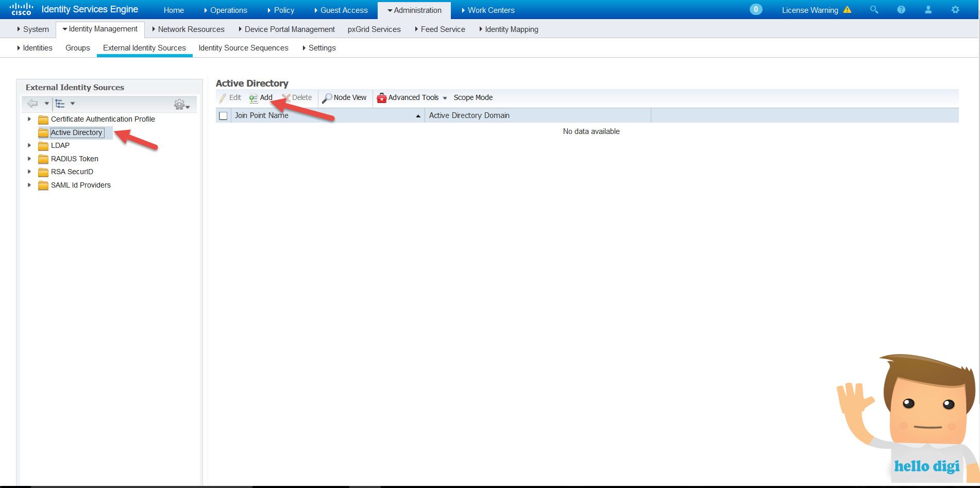Click the Node View magnifier icon
This screenshot has height=488, width=980.
327,98
